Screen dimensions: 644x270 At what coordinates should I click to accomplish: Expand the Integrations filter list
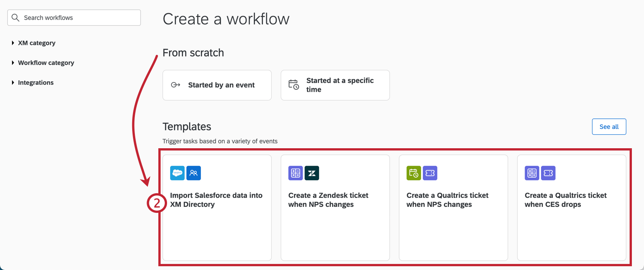coord(36,82)
